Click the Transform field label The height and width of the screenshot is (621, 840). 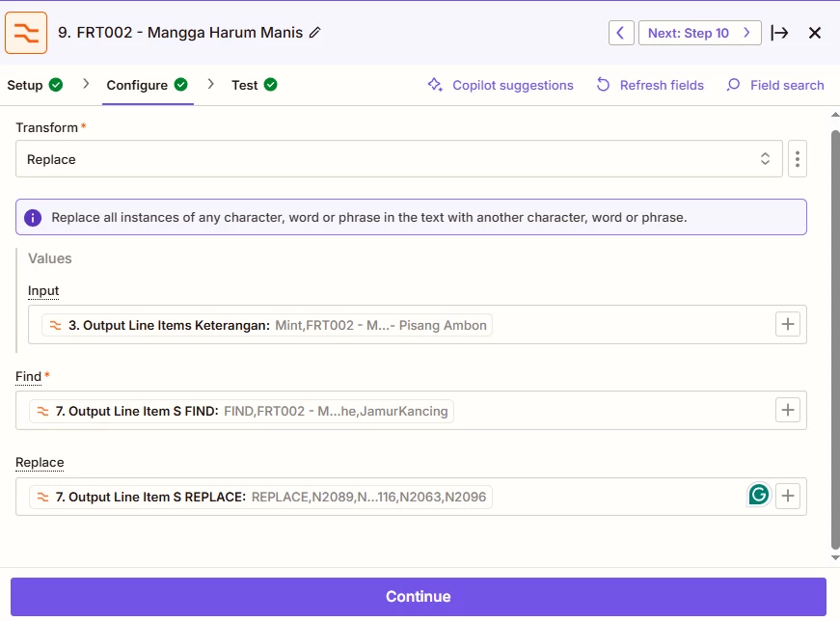point(46,127)
